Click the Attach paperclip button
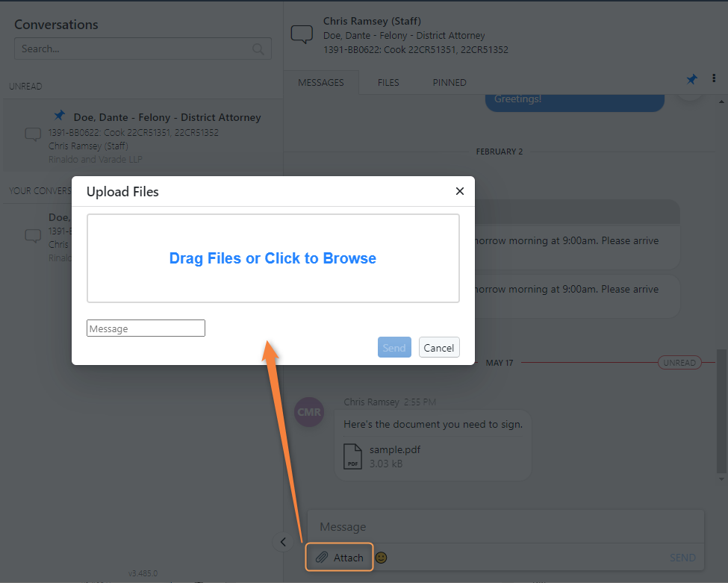 point(340,557)
